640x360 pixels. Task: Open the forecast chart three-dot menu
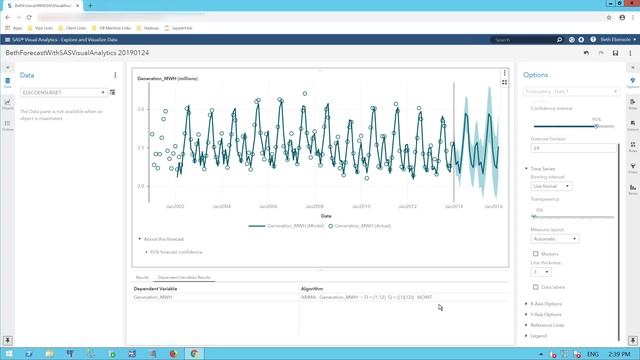coord(504,73)
